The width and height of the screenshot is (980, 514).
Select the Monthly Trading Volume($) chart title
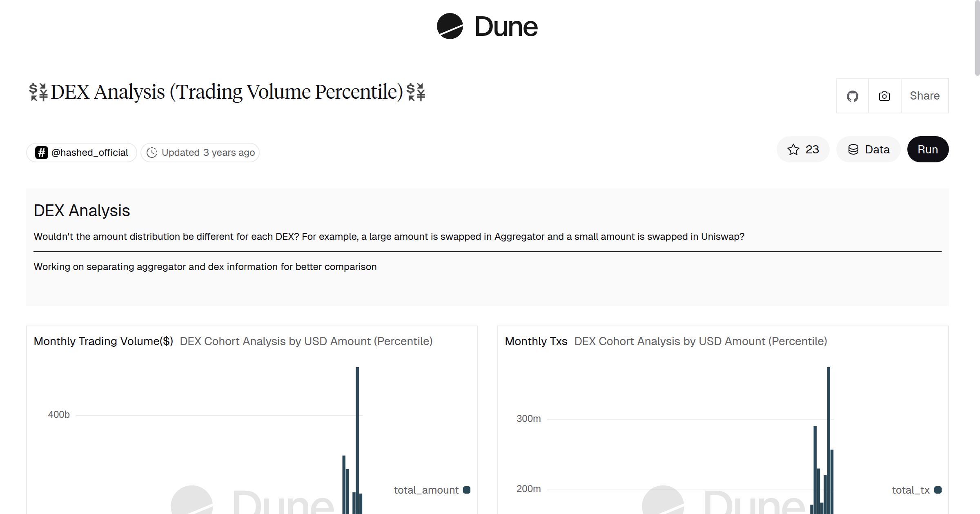tap(104, 341)
